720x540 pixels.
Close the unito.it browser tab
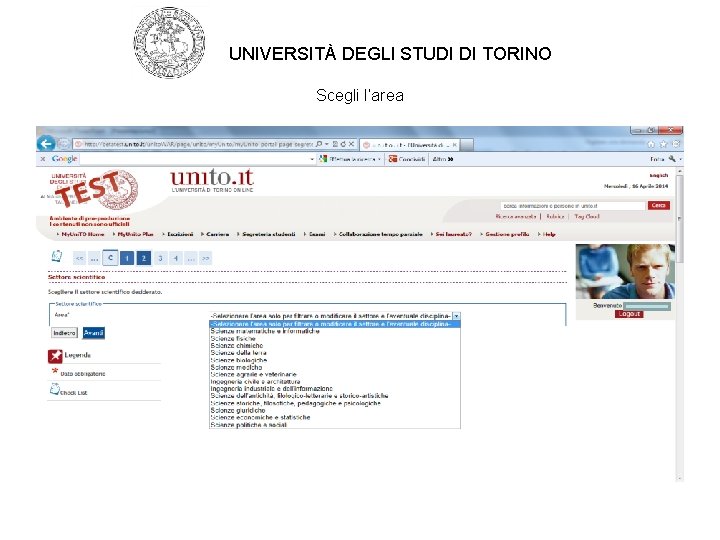(455, 145)
